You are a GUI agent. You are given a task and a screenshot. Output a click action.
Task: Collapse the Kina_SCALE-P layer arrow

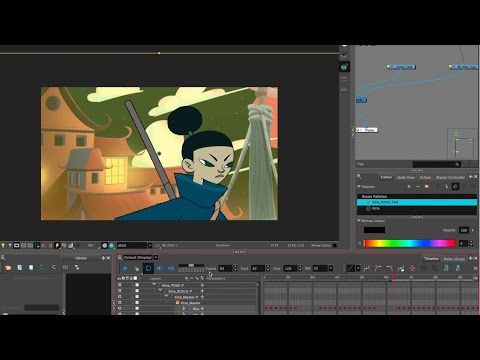click(160, 290)
